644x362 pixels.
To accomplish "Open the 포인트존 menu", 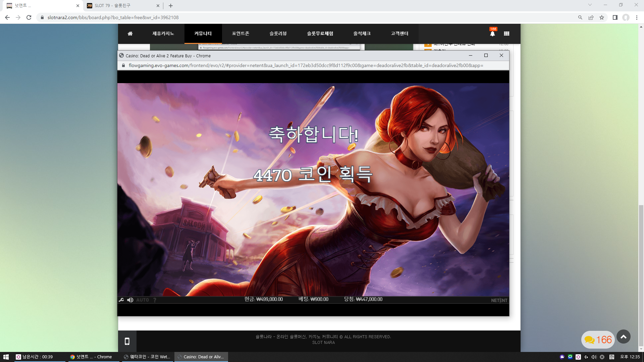I will pyautogui.click(x=240, y=34).
